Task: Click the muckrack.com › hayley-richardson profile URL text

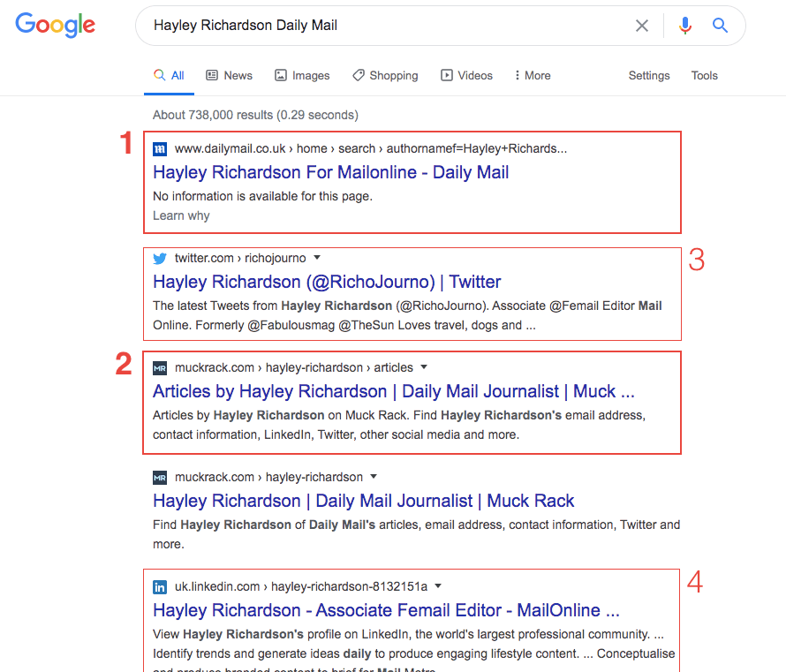Action: pyautogui.click(x=268, y=477)
